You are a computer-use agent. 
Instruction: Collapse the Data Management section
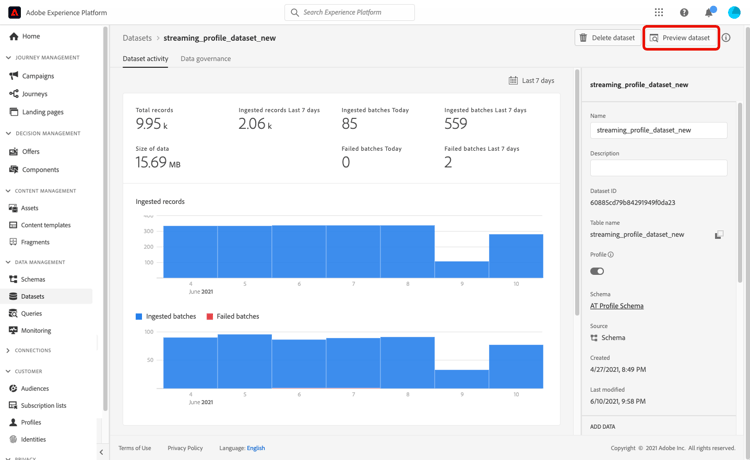coord(8,262)
